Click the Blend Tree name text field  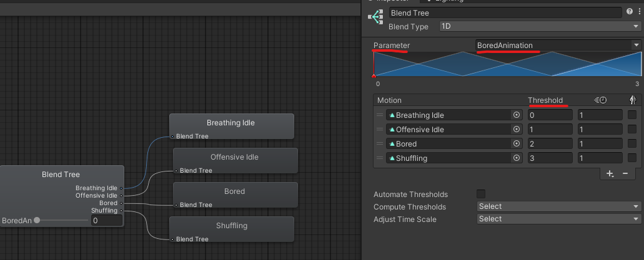pyautogui.click(x=505, y=12)
